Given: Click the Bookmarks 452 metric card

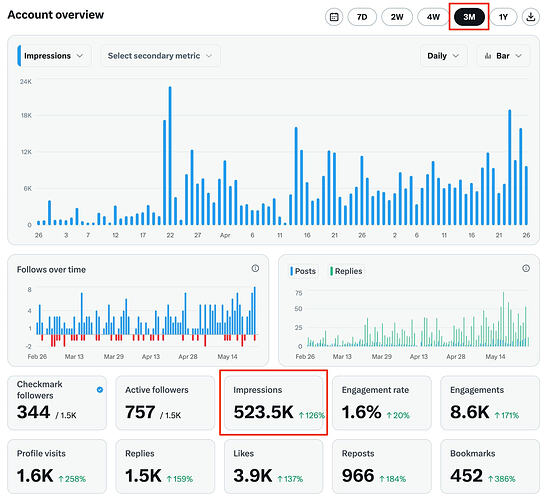Looking at the screenshot, I should pos(490,466).
